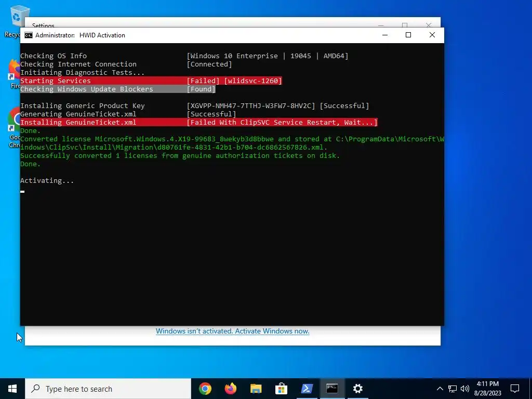This screenshot has width=532, height=399.
Task: Open the Windows Start menu
Action: [x=12, y=389]
